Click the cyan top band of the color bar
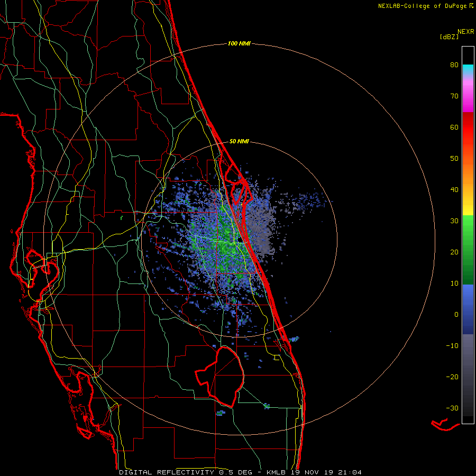Viewport: 476px width, 476px height. click(x=468, y=70)
